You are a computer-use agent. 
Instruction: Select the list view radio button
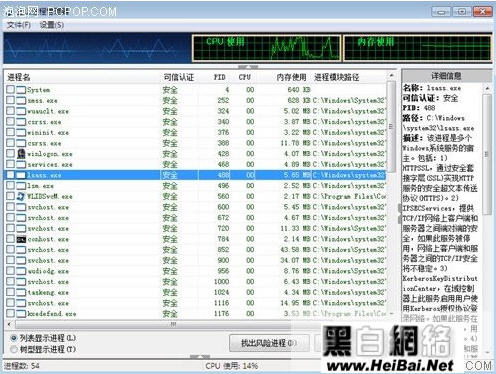click(x=14, y=338)
